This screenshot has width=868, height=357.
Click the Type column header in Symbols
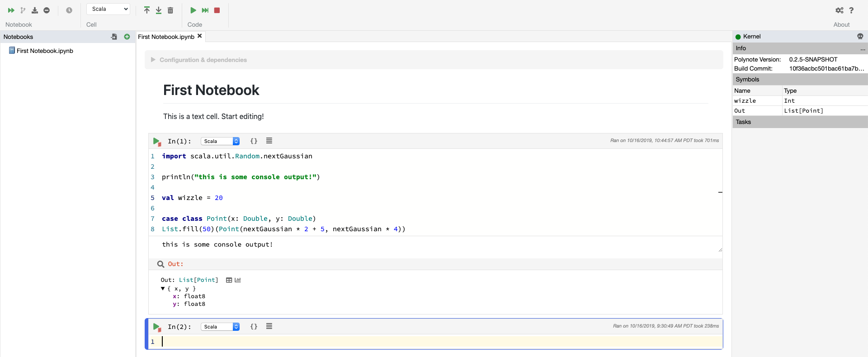click(790, 90)
